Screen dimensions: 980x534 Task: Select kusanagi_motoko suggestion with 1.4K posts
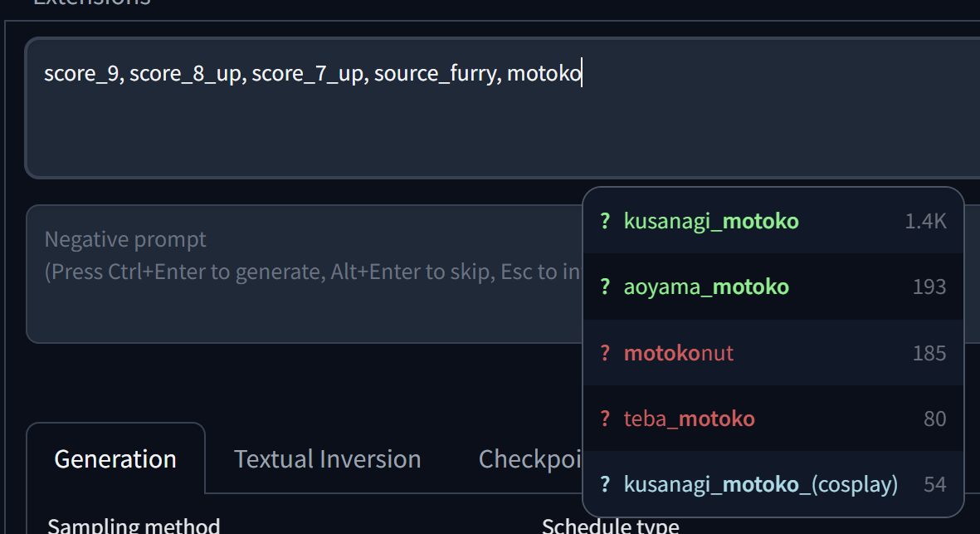coord(711,221)
